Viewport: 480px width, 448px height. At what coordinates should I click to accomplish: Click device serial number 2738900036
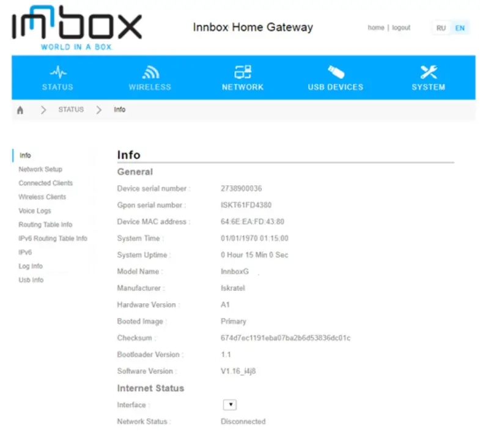coord(242,188)
